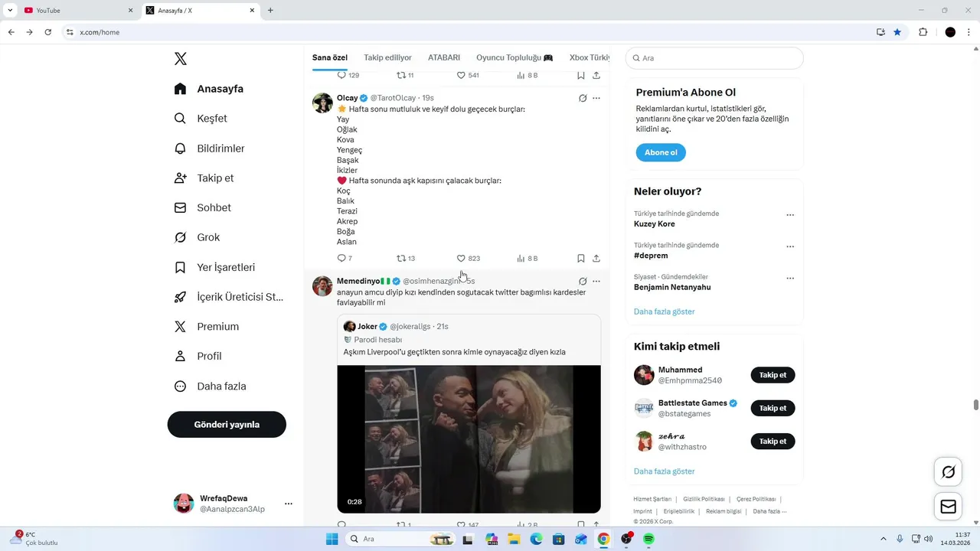Reply to Olcay's post with 7 replies

tap(345, 259)
